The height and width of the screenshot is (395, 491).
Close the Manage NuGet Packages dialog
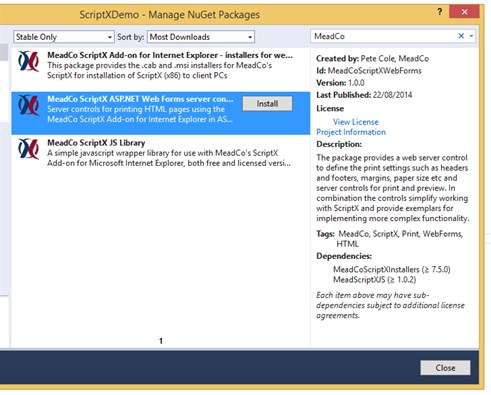coord(445,368)
